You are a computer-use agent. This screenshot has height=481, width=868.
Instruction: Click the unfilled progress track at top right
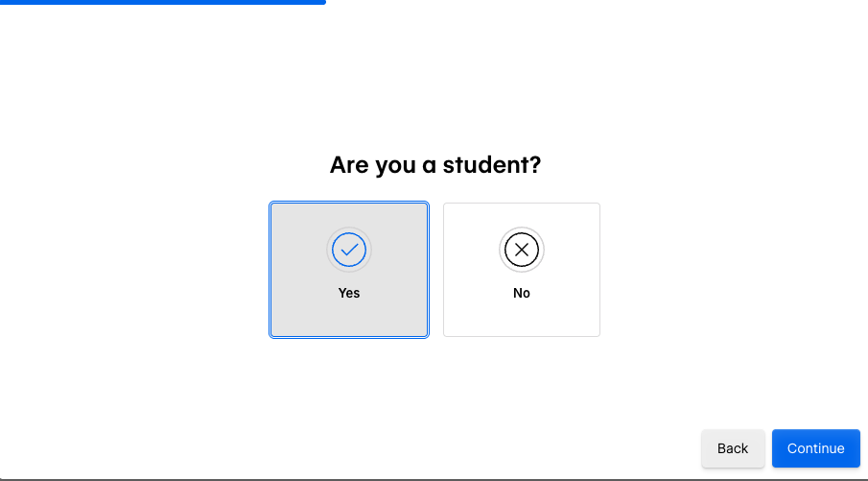[597, 2]
